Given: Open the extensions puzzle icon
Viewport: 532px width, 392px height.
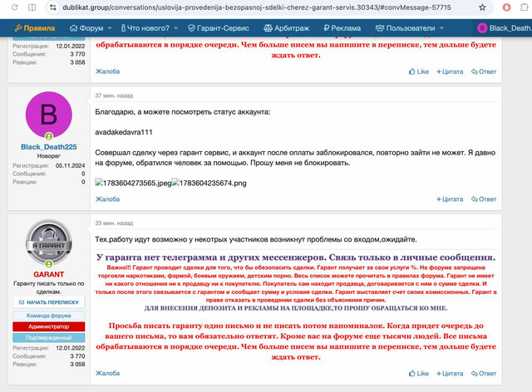Looking at the screenshot, I should tap(525, 7).
